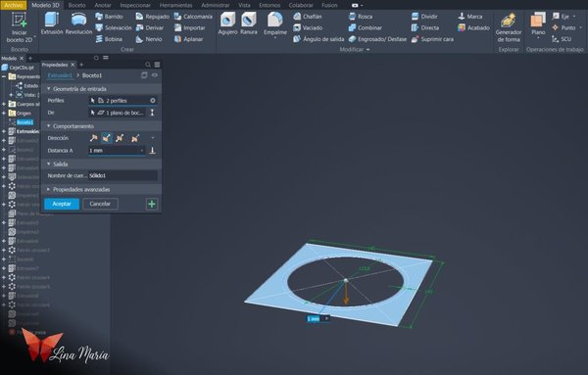588x375 pixels.
Task: Click Cancelar in Propiedades panel
Action: [100, 204]
